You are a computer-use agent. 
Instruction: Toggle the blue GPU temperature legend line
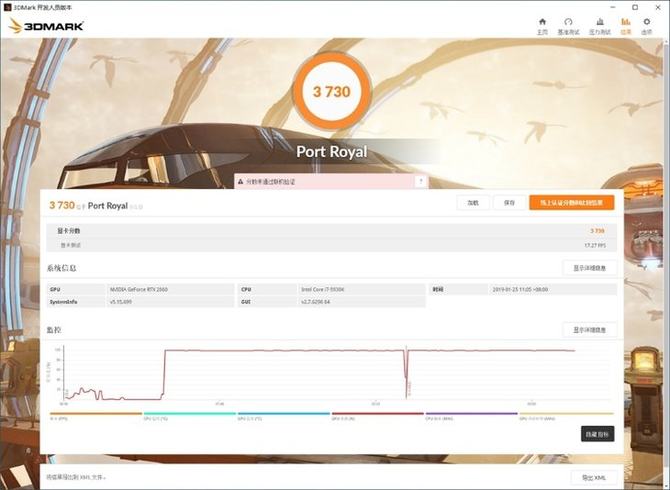[284, 416]
